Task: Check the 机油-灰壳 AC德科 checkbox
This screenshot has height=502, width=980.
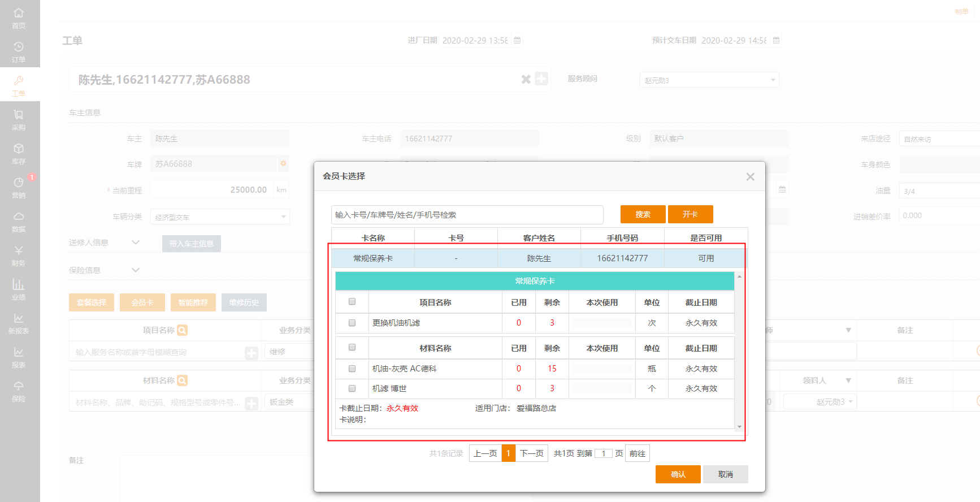Action: [x=352, y=369]
